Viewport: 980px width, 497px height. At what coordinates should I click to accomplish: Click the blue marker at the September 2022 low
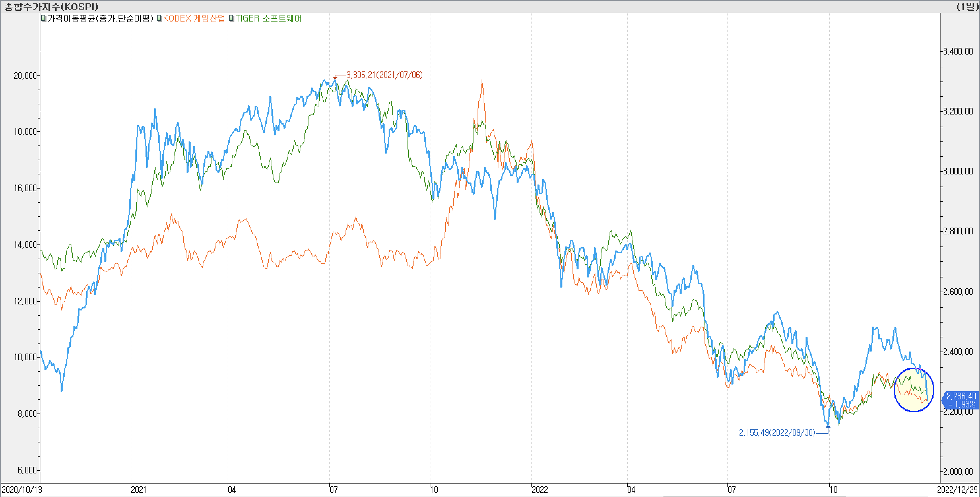click(x=828, y=427)
